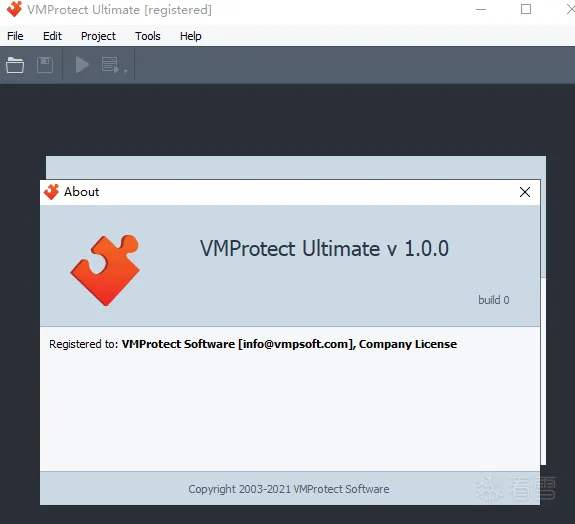Click the Save floppy disk toolbar icon
Image resolution: width=575 pixels, height=524 pixels.
[x=45, y=65]
